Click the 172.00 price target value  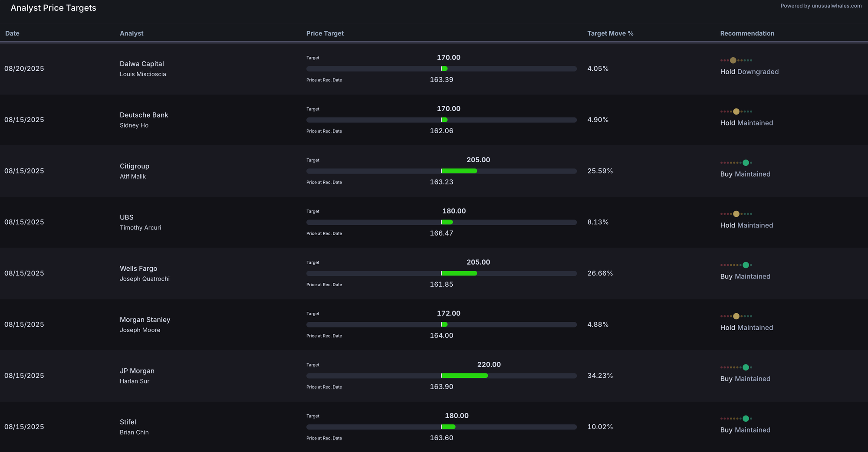tap(449, 313)
